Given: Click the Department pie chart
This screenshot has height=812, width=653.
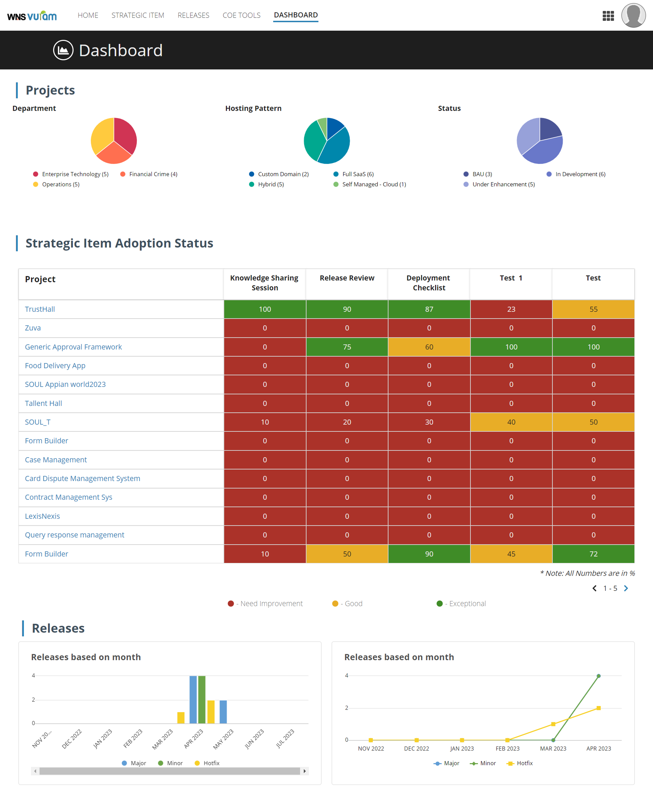Looking at the screenshot, I should coord(114,141).
